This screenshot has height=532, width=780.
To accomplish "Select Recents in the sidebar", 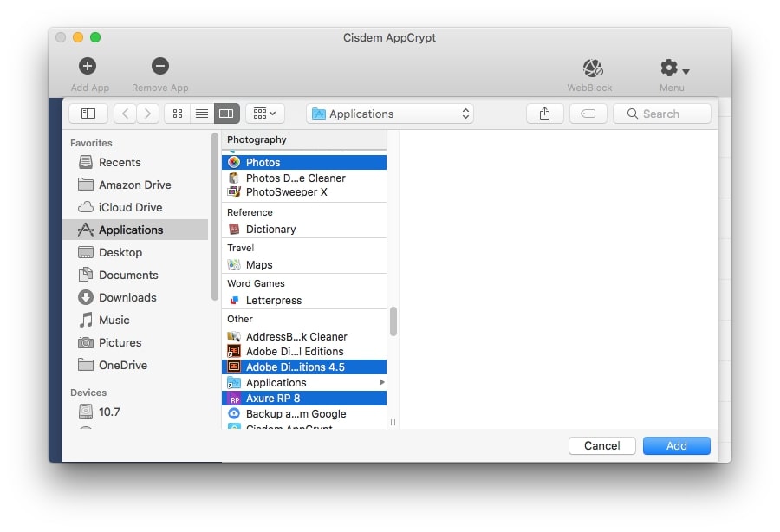I will click(x=136, y=162).
